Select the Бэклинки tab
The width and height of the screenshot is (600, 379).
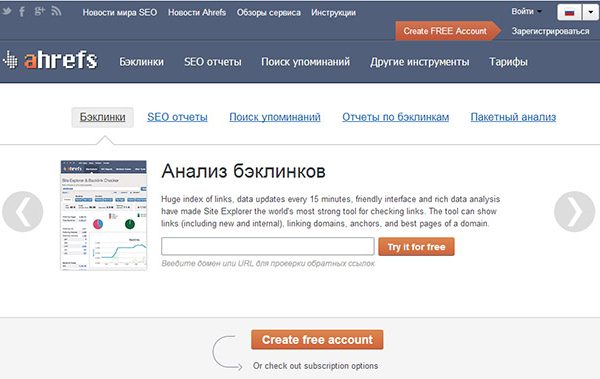103,117
